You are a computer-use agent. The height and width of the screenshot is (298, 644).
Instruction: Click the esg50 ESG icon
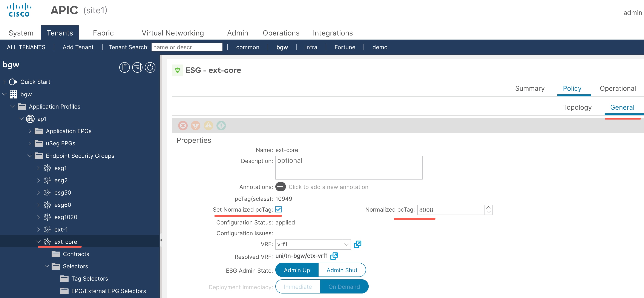point(47,192)
